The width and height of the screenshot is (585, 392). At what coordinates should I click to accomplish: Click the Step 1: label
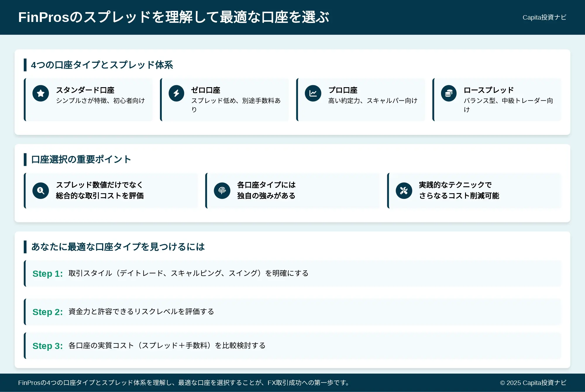(x=48, y=274)
